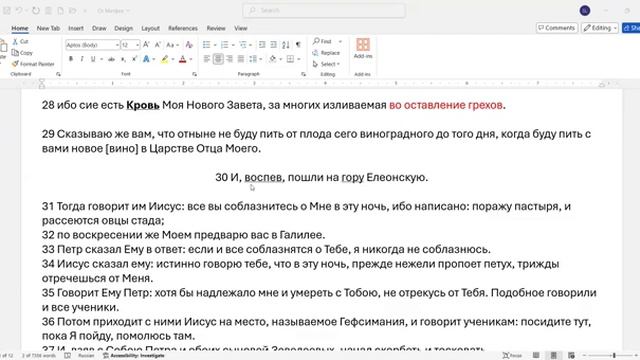This screenshot has width=640, height=360.
Task: Open the user account avatar
Action: click(584, 11)
